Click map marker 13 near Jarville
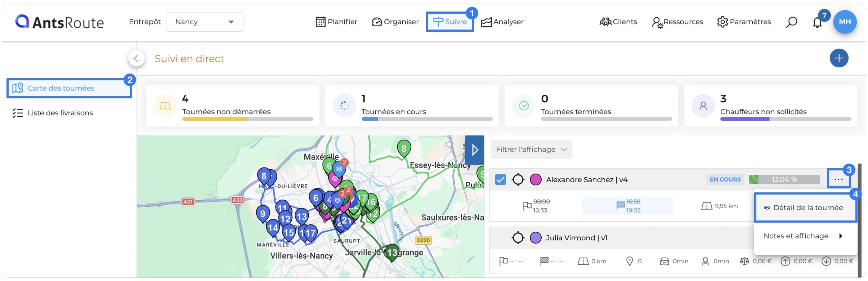The height and width of the screenshot is (281, 868). 392,253
